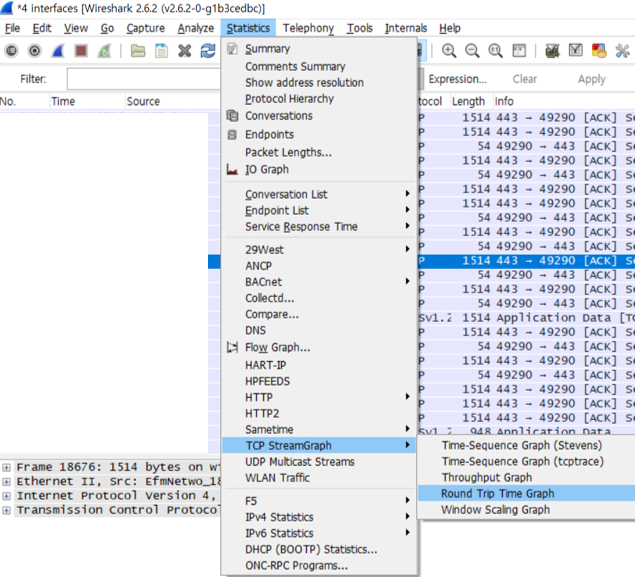The height and width of the screenshot is (577, 636).
Task: Open the IPv4 Statistics submenu arrow
Action: 408,516
